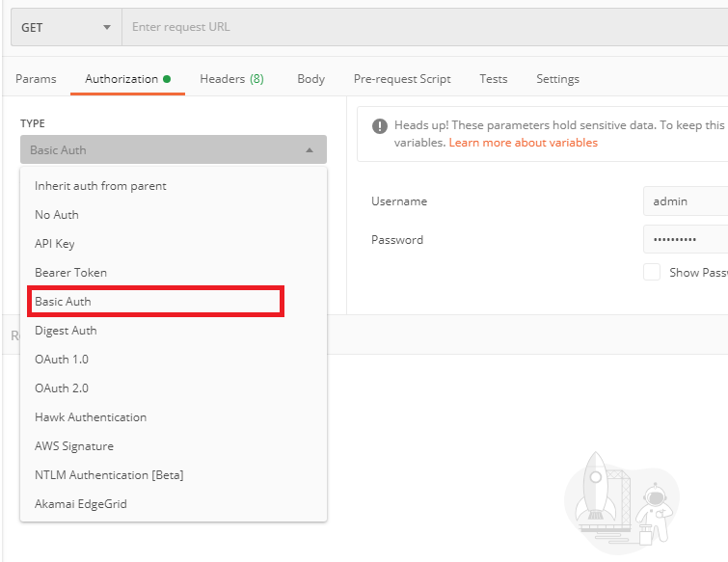Enable the Show Password checkbox

(652, 273)
